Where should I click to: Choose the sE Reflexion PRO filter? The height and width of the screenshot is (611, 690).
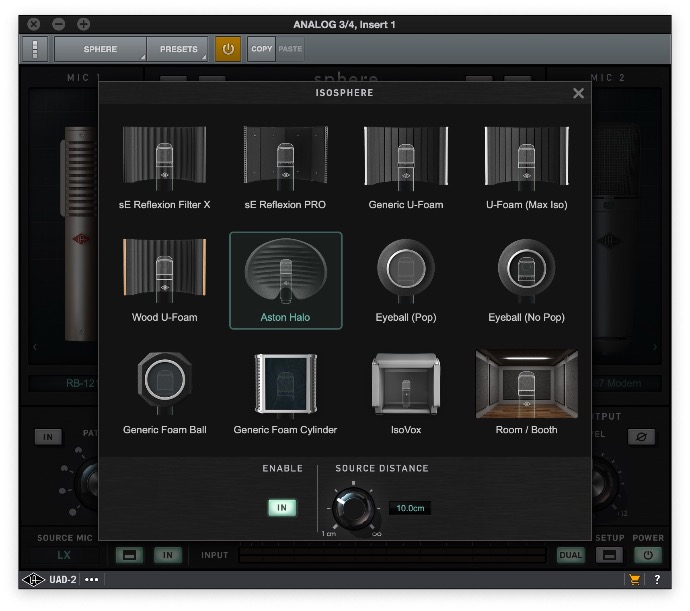(x=285, y=167)
